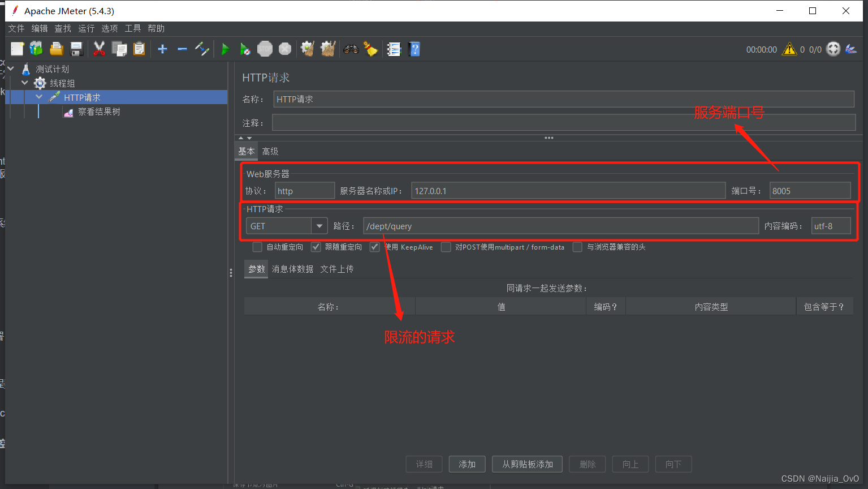Open the 编辑 menu

(40, 28)
